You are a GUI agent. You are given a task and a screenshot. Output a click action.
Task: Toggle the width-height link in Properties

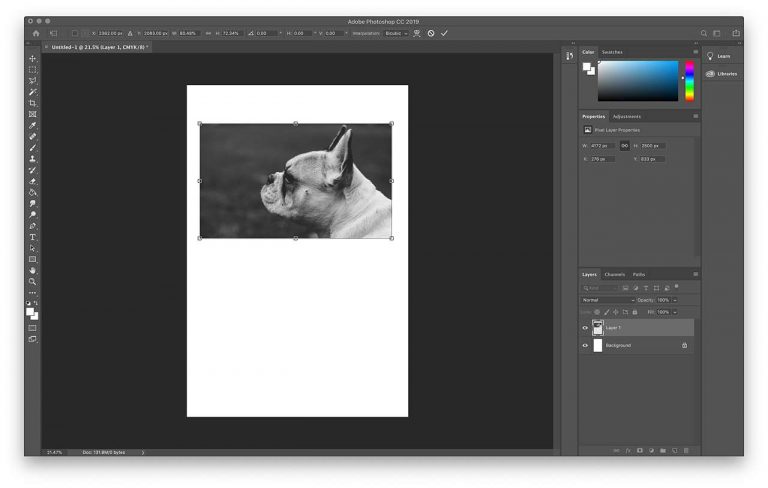click(x=624, y=146)
